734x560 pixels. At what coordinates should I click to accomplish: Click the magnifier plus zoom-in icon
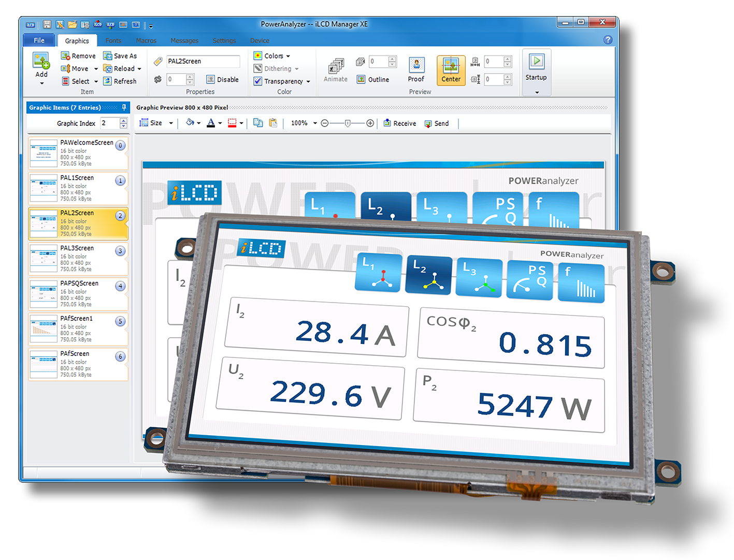(370, 123)
